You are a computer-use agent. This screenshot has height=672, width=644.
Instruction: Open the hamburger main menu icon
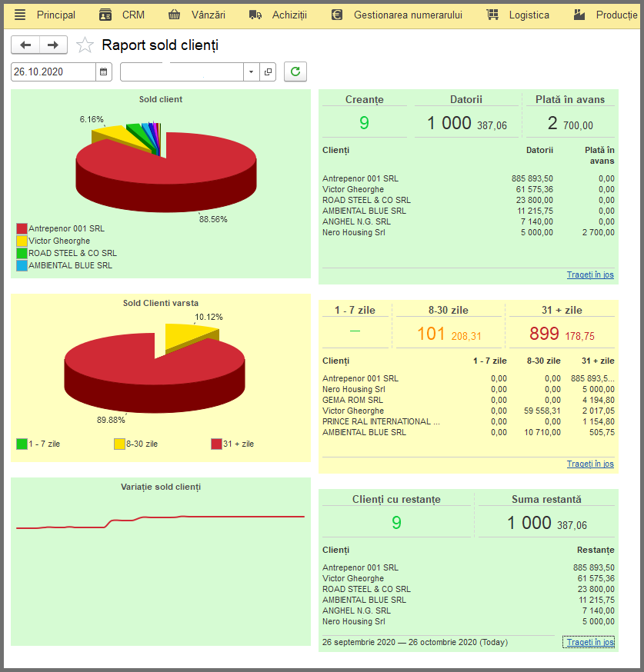20,15
